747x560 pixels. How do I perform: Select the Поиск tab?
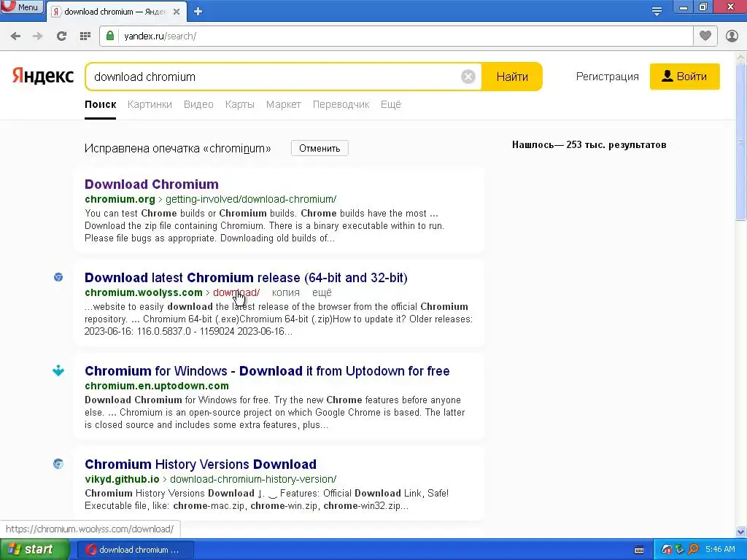point(100,104)
